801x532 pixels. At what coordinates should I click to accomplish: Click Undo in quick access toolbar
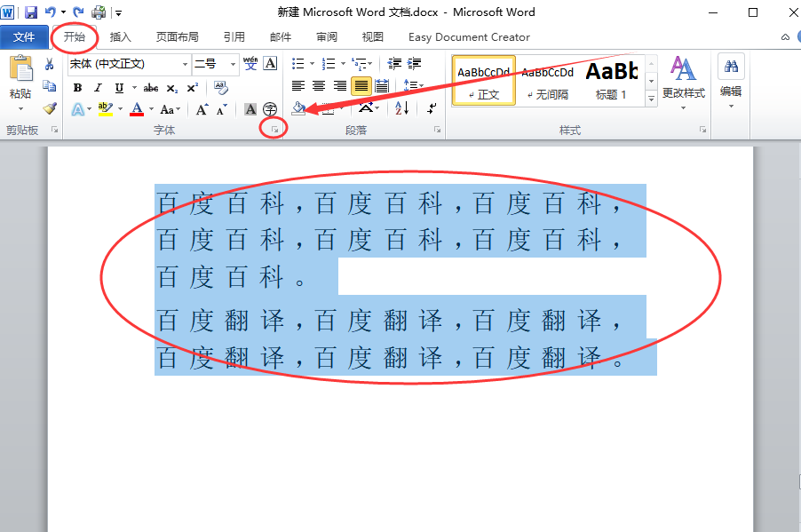[x=50, y=12]
